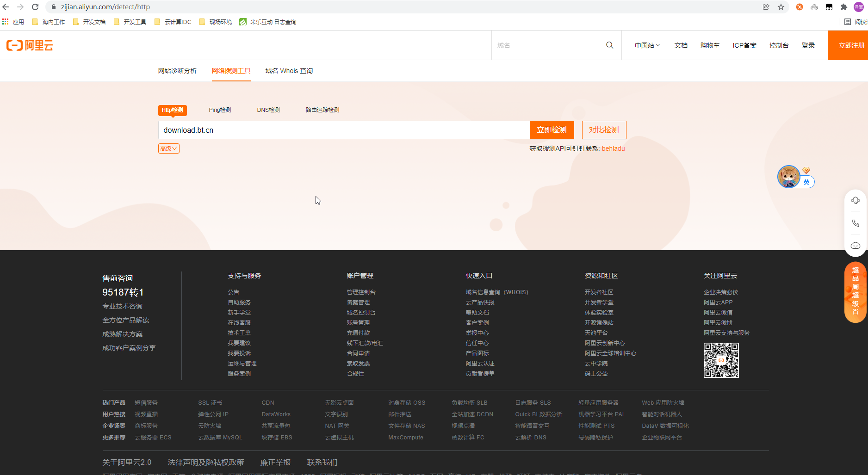Click the search magnifier icon in header
The width and height of the screenshot is (868, 475).
(610, 45)
